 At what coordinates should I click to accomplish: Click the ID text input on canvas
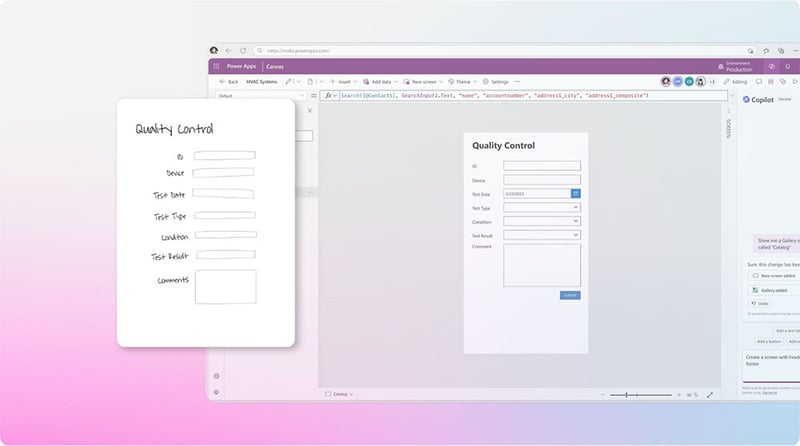tap(542, 165)
